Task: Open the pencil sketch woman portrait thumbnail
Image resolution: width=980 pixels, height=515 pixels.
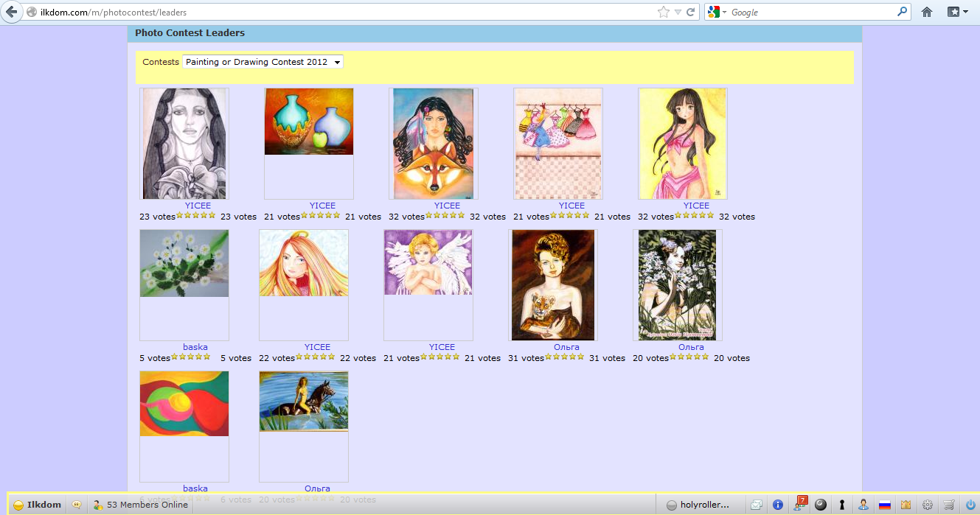Action: 184,144
